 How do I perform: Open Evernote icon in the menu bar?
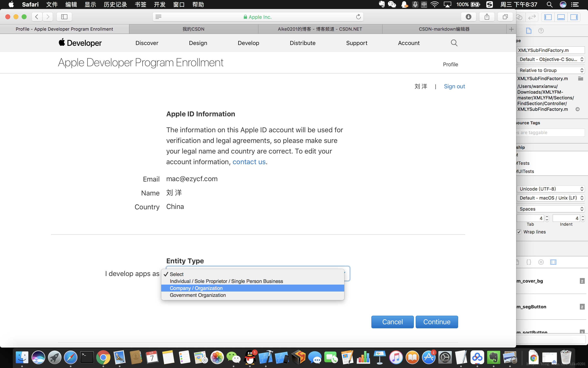point(382,4)
